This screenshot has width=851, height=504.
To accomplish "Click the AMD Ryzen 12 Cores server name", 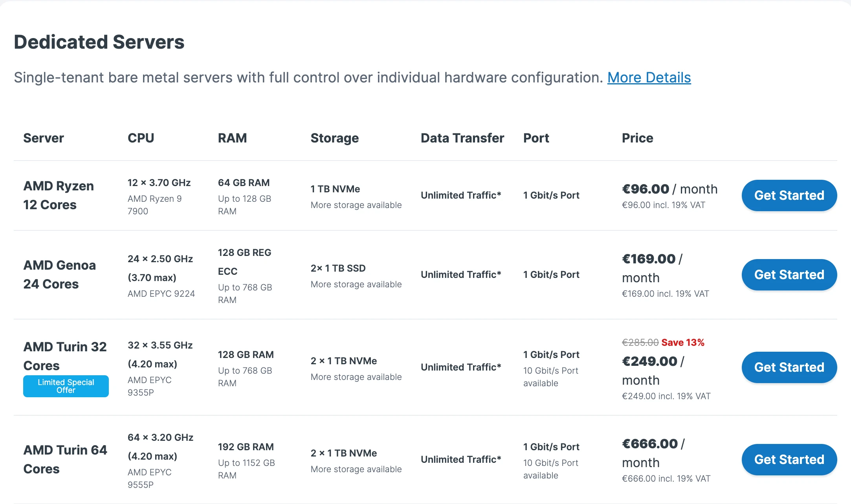I will pos(59,195).
